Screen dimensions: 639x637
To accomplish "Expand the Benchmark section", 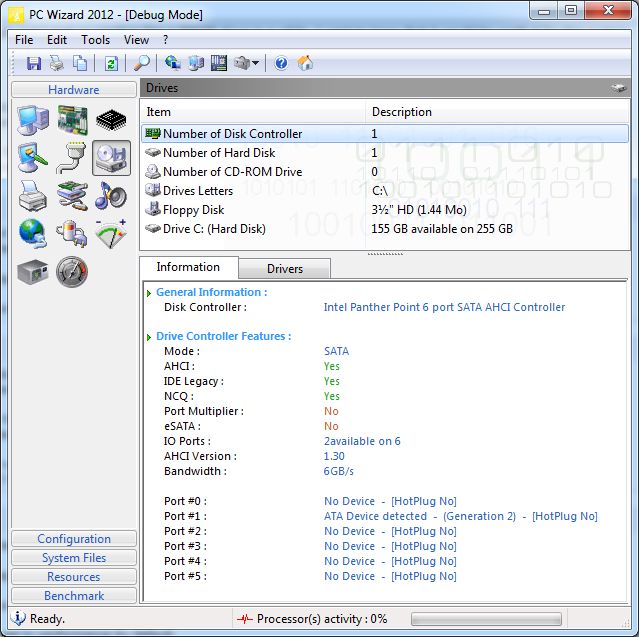I will coord(74,596).
